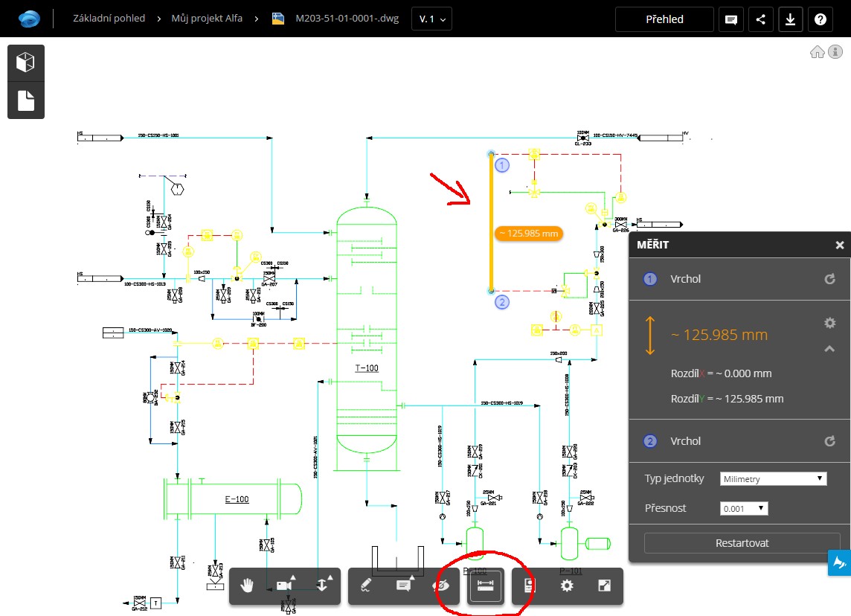Click the large 125.985 mm distance value
Screen dimensions: 851x616
pos(719,335)
